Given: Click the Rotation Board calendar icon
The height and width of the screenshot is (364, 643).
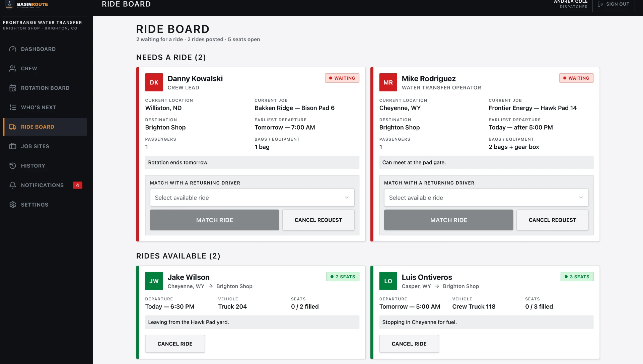Looking at the screenshot, I should point(13,88).
